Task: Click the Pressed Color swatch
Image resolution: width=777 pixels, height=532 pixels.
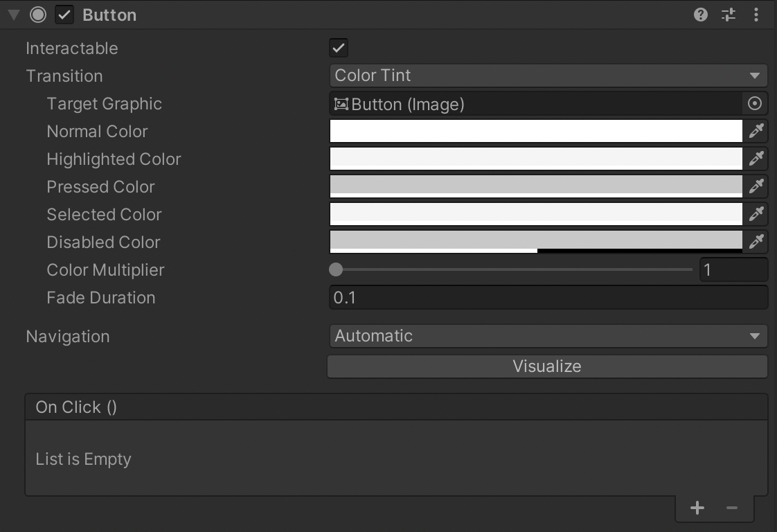Action: pyautogui.click(x=536, y=186)
